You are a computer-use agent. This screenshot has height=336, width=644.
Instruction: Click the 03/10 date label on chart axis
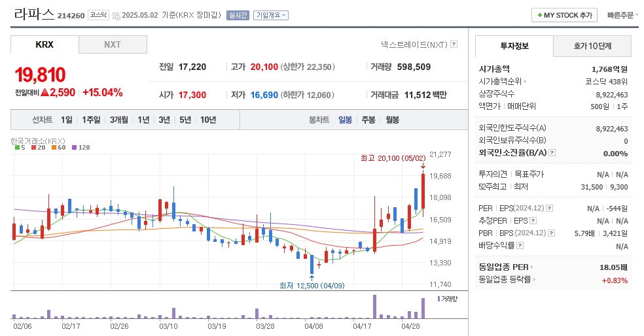coord(168,327)
